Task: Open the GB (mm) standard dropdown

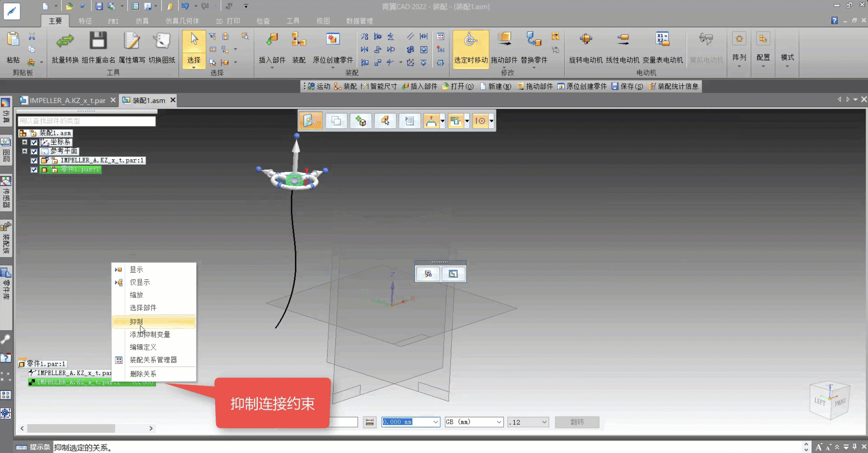Action: tap(499, 422)
